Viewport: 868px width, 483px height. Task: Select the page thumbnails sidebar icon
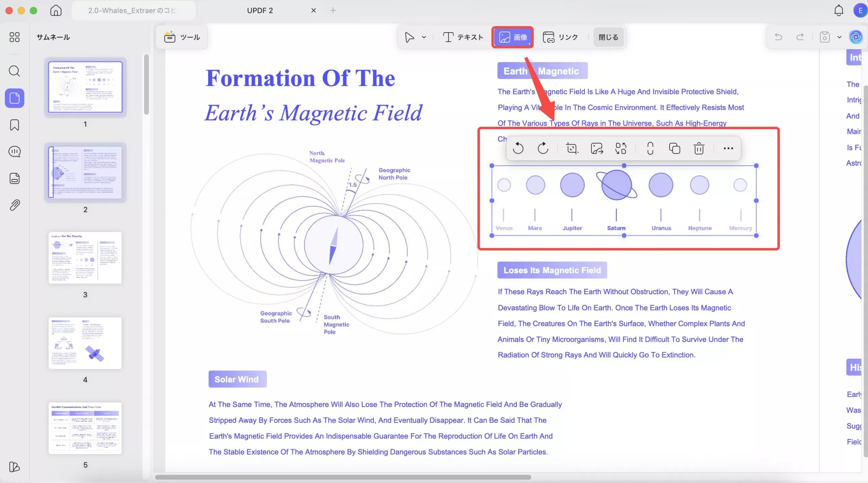click(x=15, y=98)
